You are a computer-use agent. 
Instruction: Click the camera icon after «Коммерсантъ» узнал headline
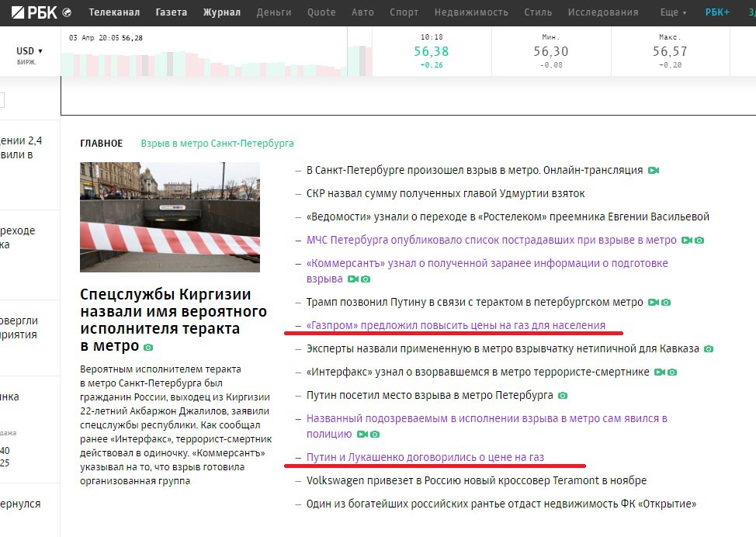(366, 279)
